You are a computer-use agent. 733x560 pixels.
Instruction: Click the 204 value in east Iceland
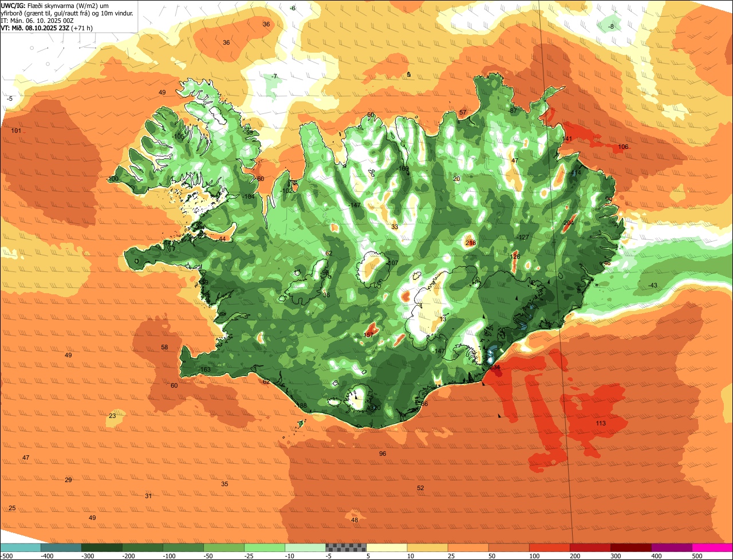[x=569, y=223]
